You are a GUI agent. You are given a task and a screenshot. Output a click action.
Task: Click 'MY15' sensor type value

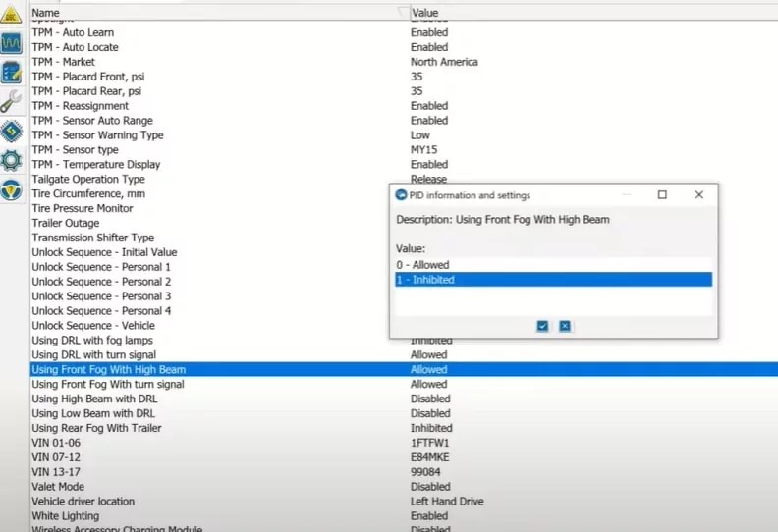423,150
